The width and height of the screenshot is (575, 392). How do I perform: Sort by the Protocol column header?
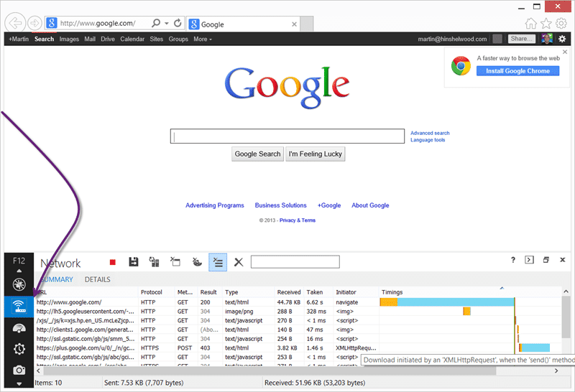tap(152, 292)
